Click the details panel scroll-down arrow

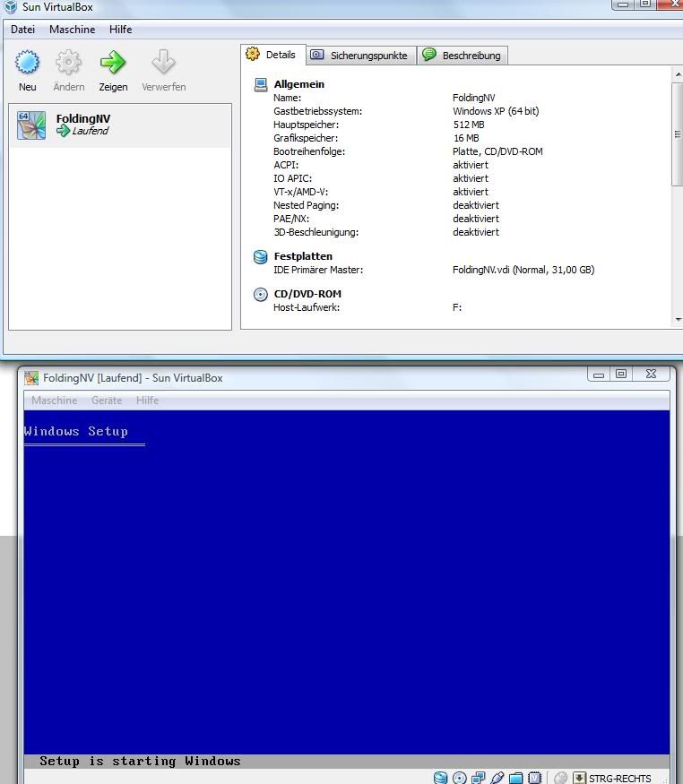pyautogui.click(x=678, y=320)
